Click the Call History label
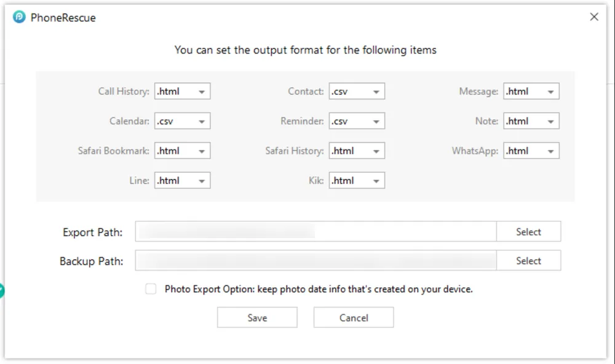Screen dimensions: 615x364 tap(124, 92)
